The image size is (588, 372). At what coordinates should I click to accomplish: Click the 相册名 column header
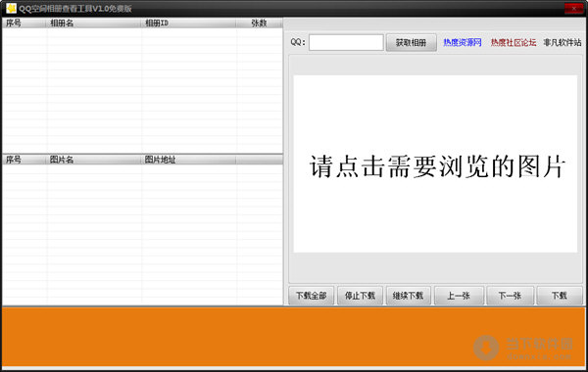coord(94,23)
